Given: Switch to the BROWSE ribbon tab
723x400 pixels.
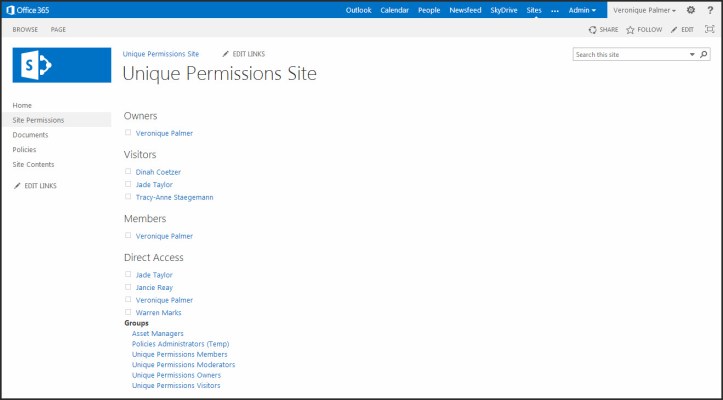Looking at the screenshot, I should tap(25, 30).
